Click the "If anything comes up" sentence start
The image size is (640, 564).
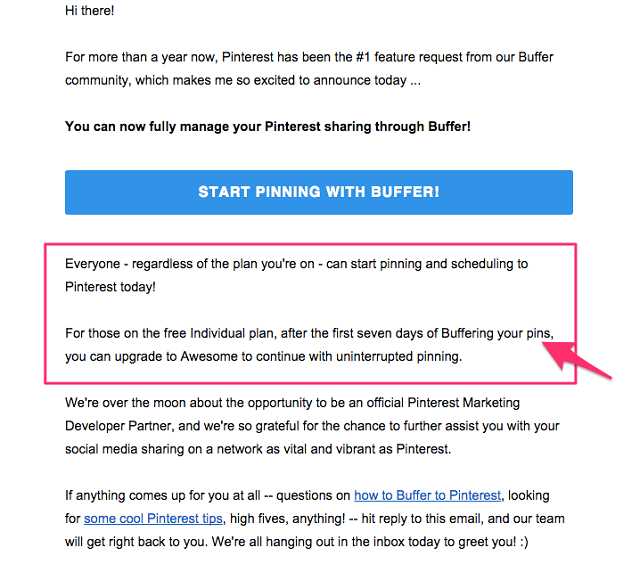(x=130, y=495)
